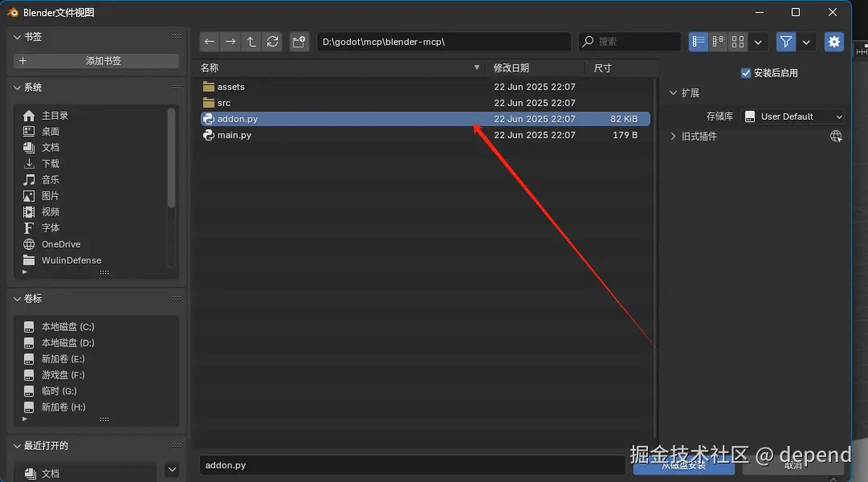The height and width of the screenshot is (482, 868).
Task: Toggle the file filter funnel icon
Action: point(785,42)
